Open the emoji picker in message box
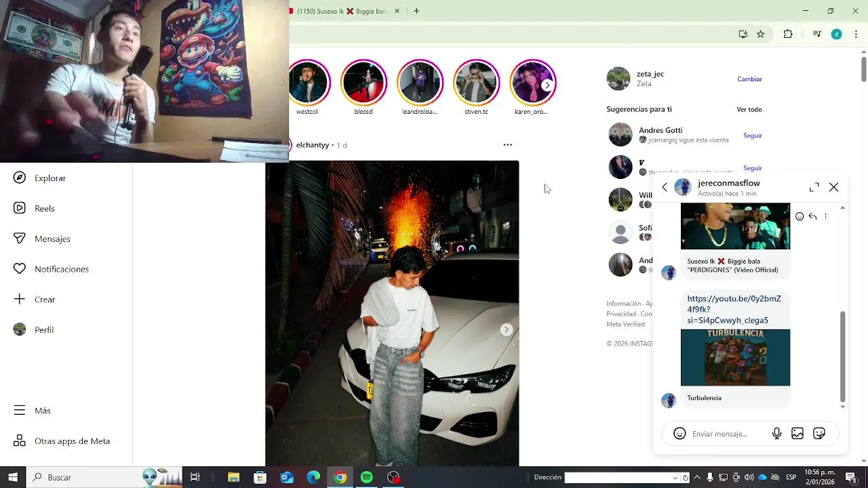 [679, 434]
